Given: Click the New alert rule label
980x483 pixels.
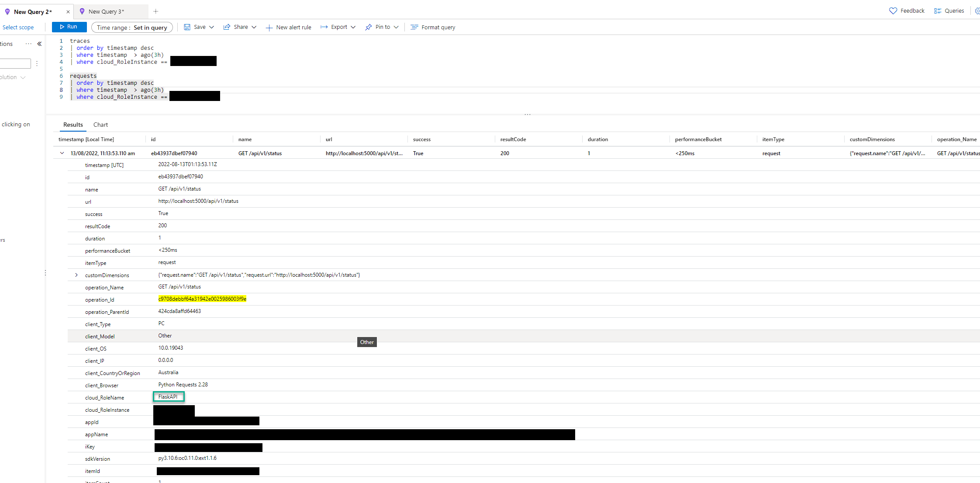Looking at the screenshot, I should [293, 28].
